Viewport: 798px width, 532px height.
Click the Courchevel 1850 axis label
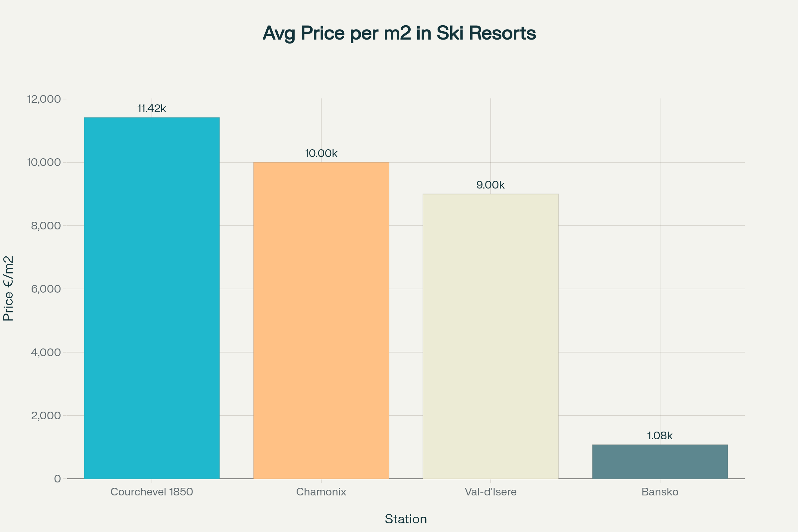click(152, 492)
